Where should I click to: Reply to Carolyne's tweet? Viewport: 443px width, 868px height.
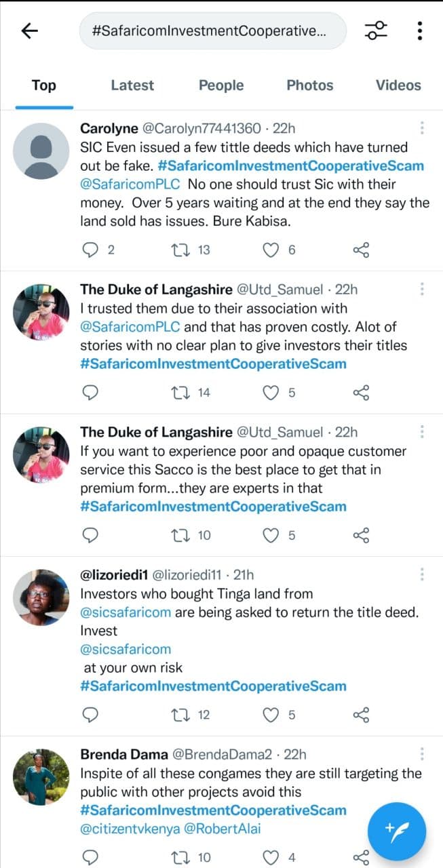(x=90, y=250)
